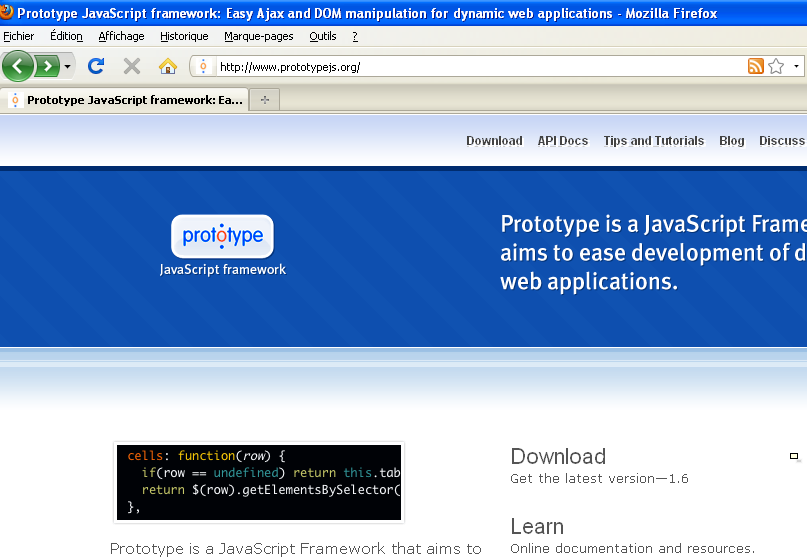Open the Fichier menu
Viewport: 807px width, 558px height.
[18, 36]
